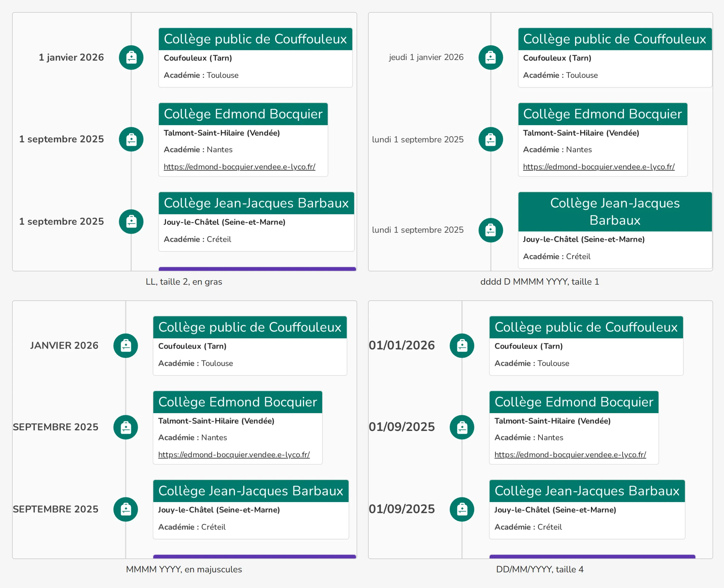The image size is (724, 588).
Task: Open edmond-bocquier link in LL panel
Action: (240, 167)
